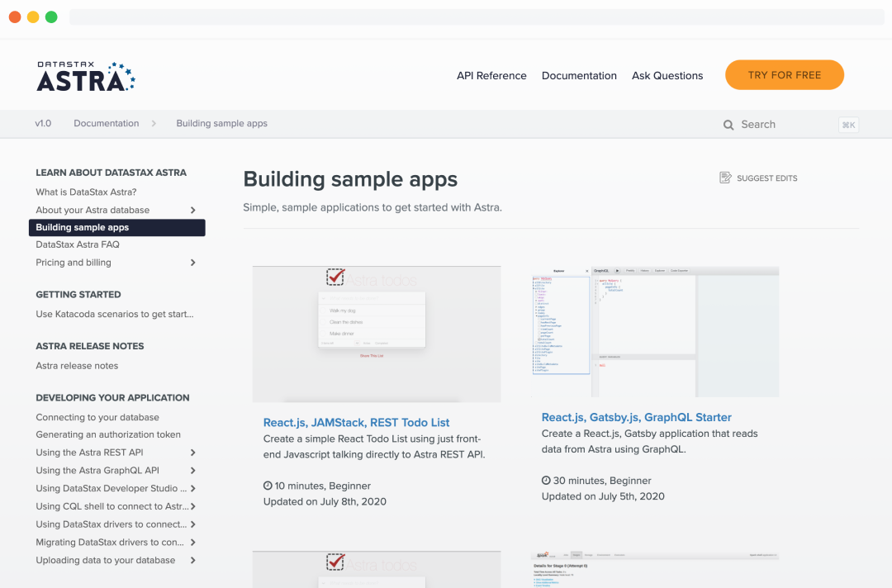This screenshot has height=588, width=892.
Task: Open Astra release notes page
Action: 77,366
